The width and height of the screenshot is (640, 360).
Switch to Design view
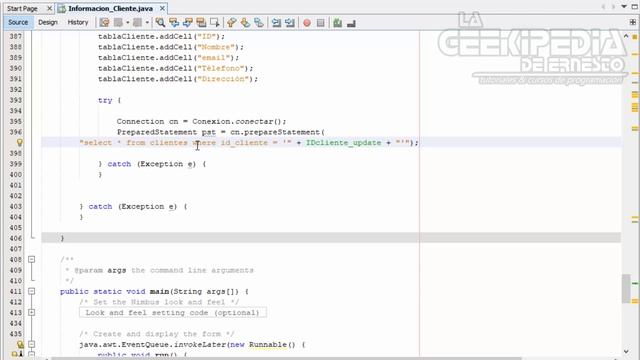pyautogui.click(x=48, y=22)
